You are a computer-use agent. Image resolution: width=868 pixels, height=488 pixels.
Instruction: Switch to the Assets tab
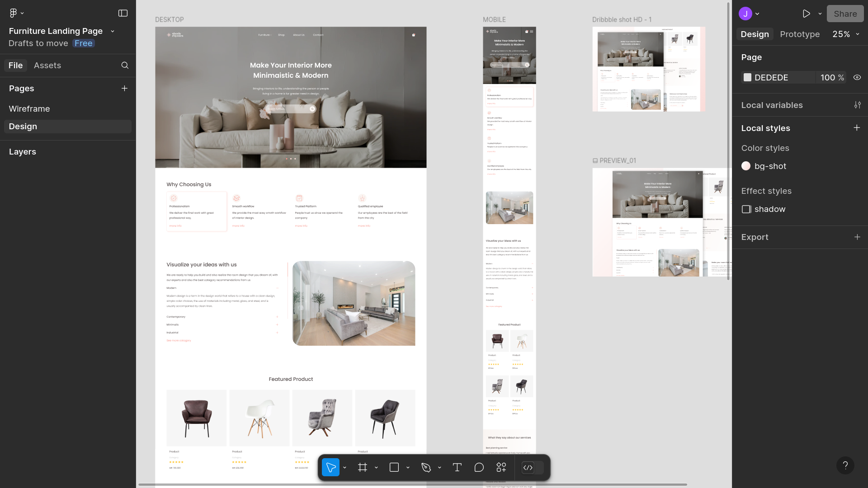pyautogui.click(x=47, y=66)
